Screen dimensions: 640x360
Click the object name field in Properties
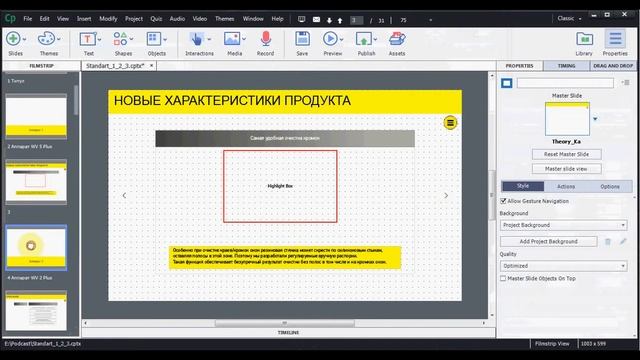coord(565,83)
